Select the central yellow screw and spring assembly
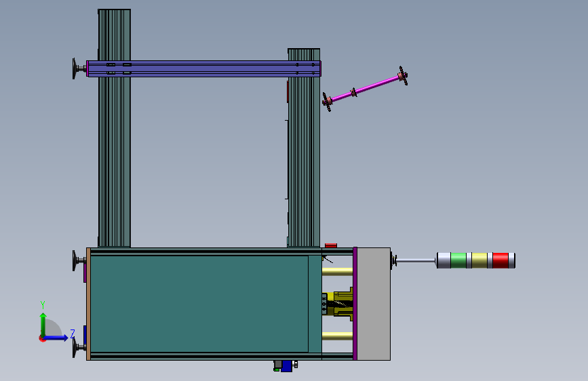588x381 pixels. [x=338, y=303]
